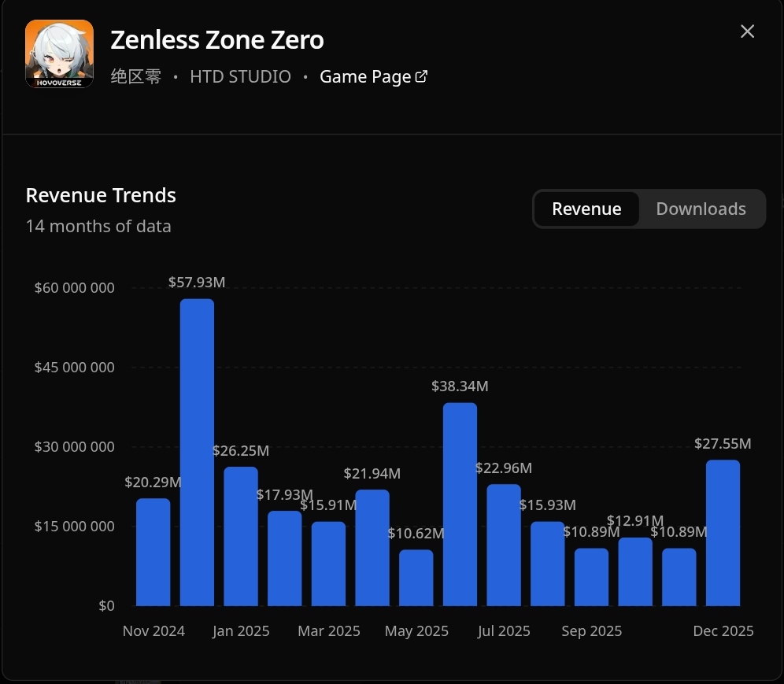Click the $15 000 000 axis label

click(x=75, y=526)
